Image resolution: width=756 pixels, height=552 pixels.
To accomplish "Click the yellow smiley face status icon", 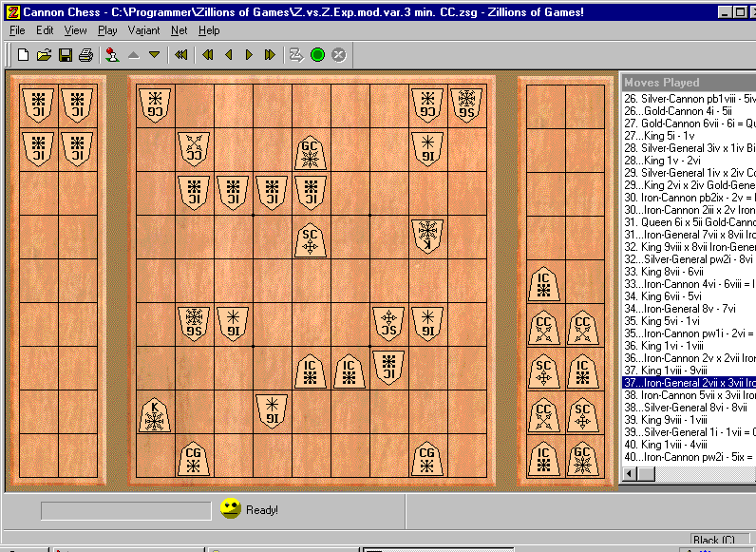I will 231,508.
